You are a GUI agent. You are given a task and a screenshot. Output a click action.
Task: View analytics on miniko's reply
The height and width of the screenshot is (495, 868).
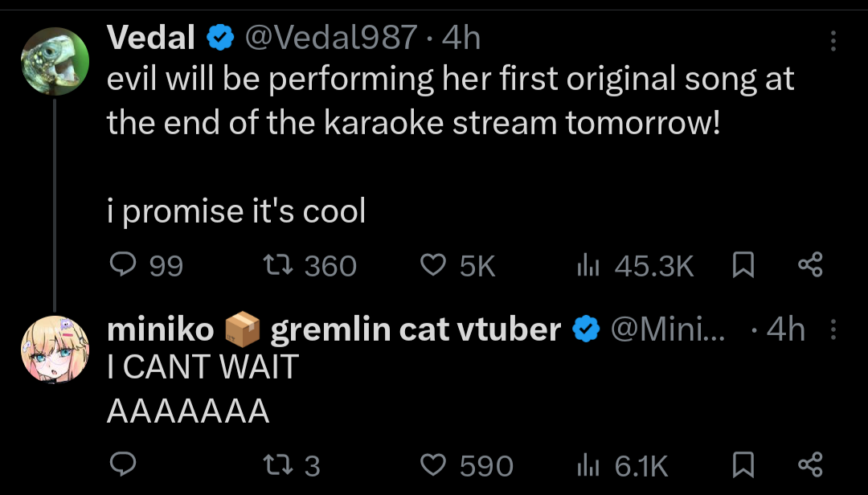tap(590, 464)
